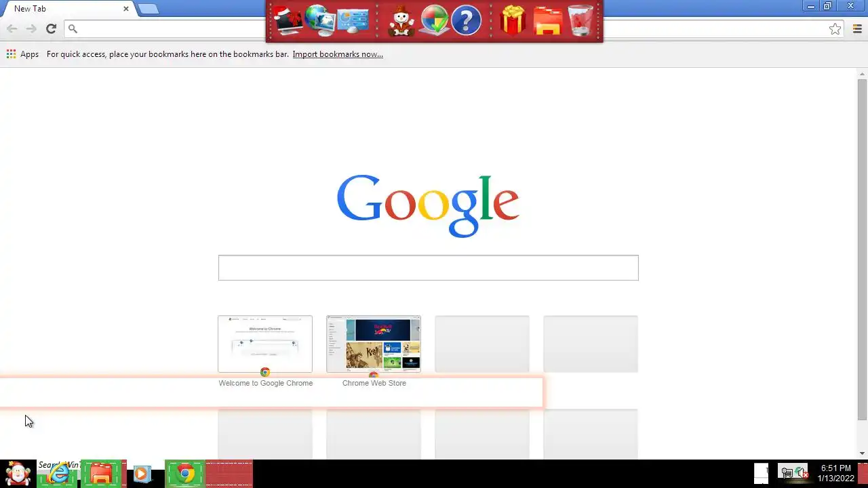
Task: Click the Google logo
Action: (428, 205)
